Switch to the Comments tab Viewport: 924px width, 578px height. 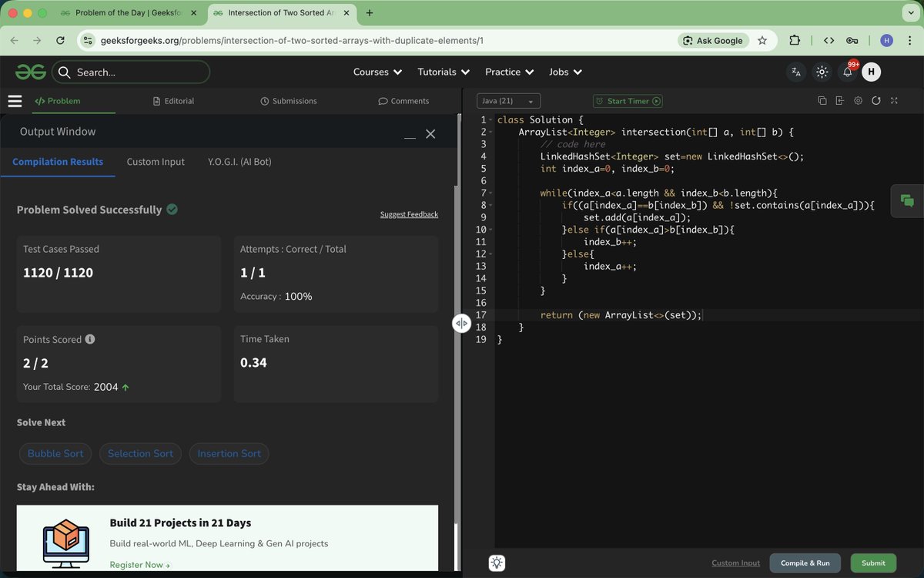(403, 101)
